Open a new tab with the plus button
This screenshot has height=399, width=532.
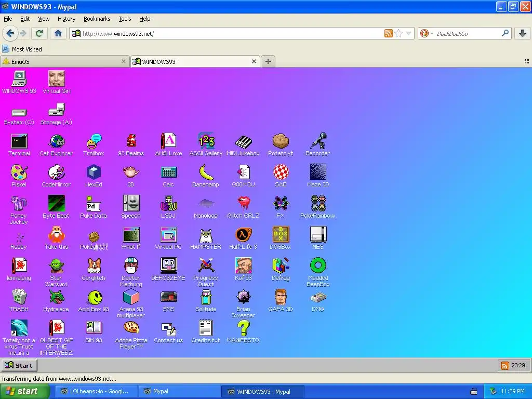point(268,61)
